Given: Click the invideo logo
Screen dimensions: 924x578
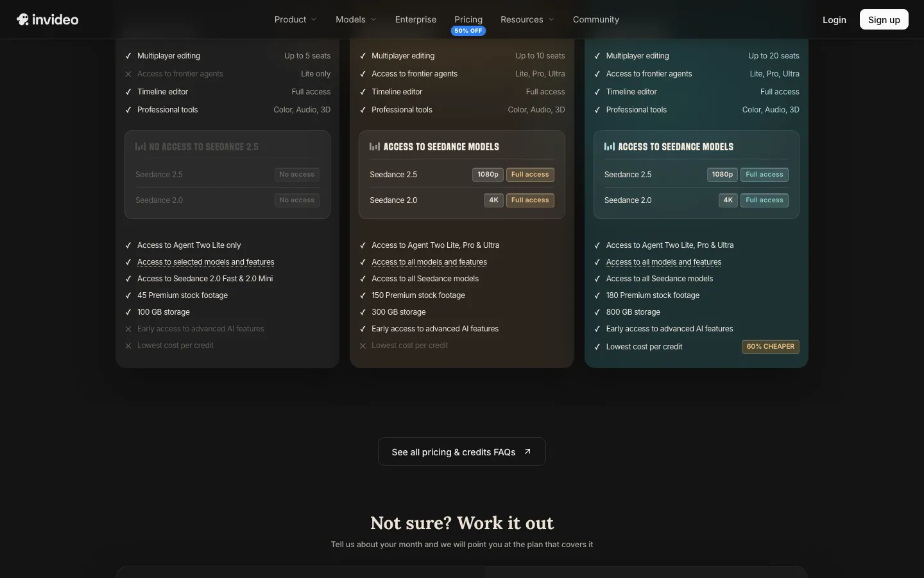Looking at the screenshot, I should pyautogui.click(x=47, y=19).
